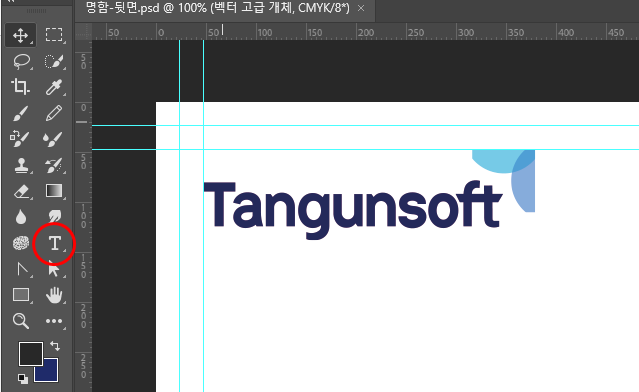This screenshot has width=639, height=392.
Task: Select the Move tool
Action: pos(20,35)
